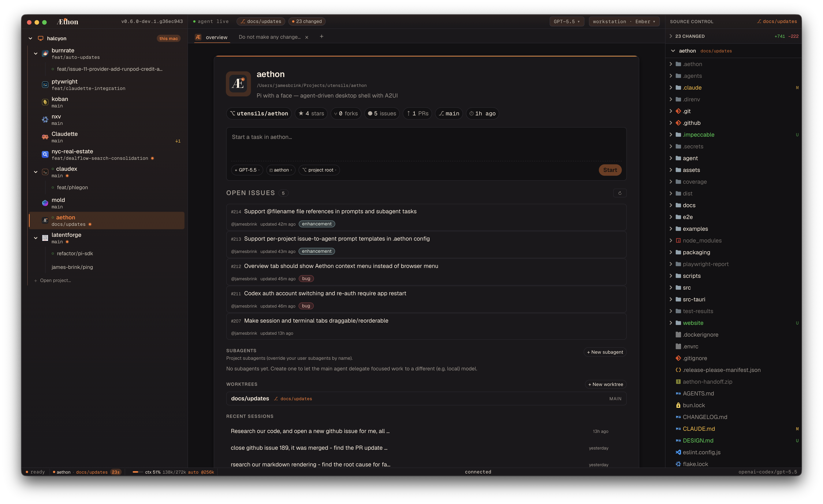
Task: Click the 23 changed pill
Action: 307,21
